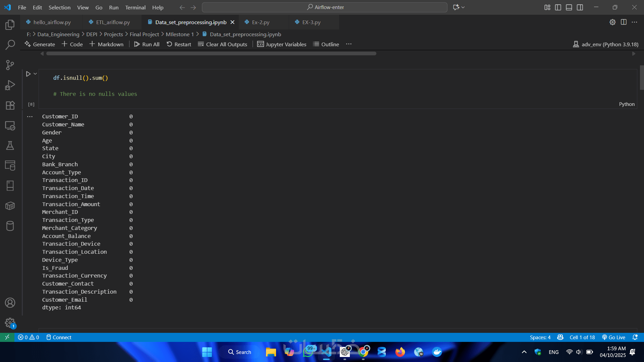Screen dimensions: 644x362
Task: Click Run All in notebook toolbar
Action: tap(147, 44)
